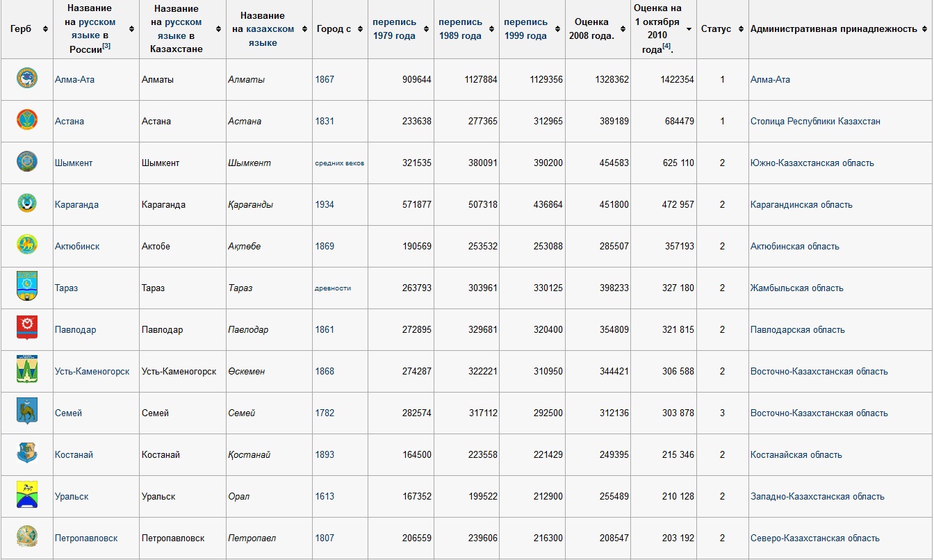Image resolution: width=934 pixels, height=560 pixels.
Task: Open year 1831 link for Астана
Action: coord(325,121)
